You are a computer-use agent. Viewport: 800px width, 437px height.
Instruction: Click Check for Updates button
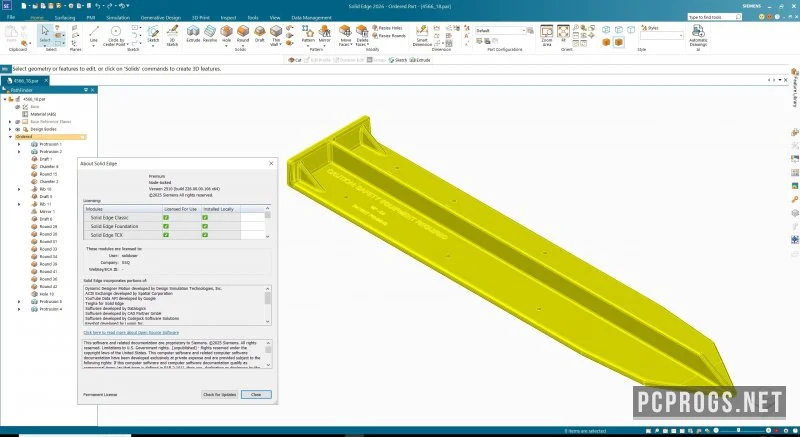(220, 395)
